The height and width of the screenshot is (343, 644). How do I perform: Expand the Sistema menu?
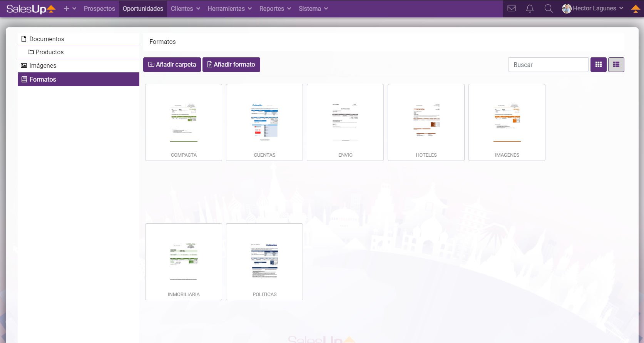click(x=313, y=8)
